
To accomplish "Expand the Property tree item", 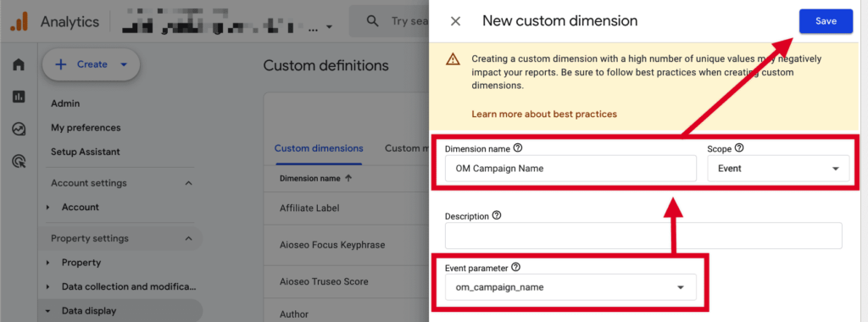I will coord(48,263).
